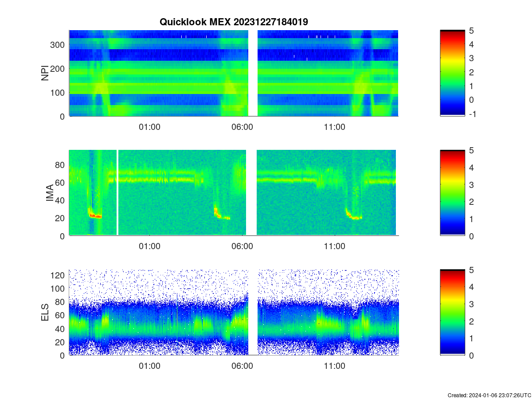532x399 pixels.
Task: Click the 60 tick on ELS y-axis
Action: click(61, 315)
